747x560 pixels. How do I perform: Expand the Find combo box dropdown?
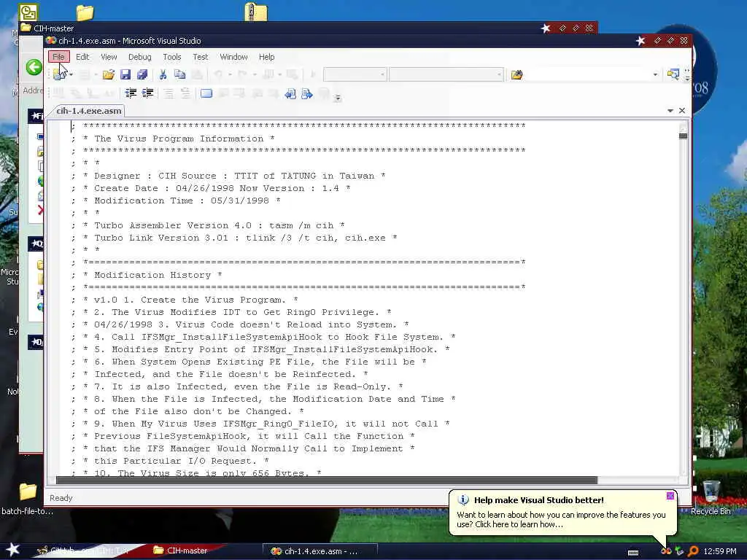[655, 74]
